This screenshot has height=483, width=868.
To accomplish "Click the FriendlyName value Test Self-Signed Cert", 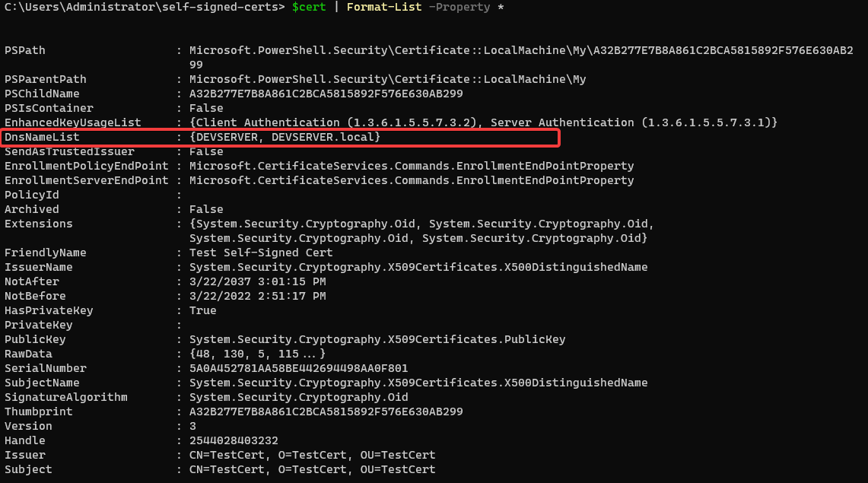I will tap(261, 253).
